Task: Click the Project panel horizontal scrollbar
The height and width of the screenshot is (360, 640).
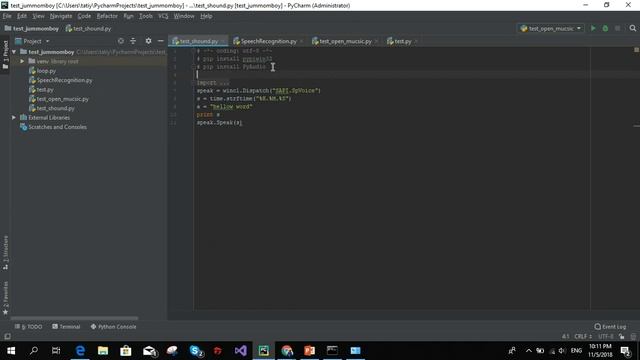Action: pyautogui.click(x=74, y=318)
